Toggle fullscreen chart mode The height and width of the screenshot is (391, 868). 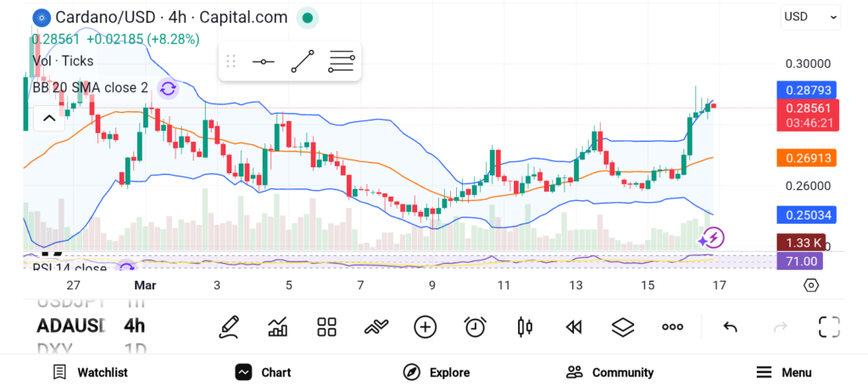tap(828, 327)
